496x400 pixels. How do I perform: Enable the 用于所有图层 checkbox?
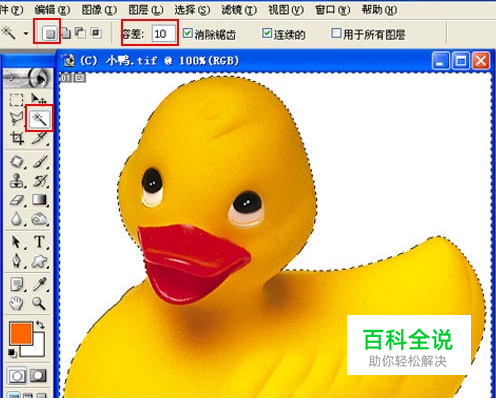336,33
